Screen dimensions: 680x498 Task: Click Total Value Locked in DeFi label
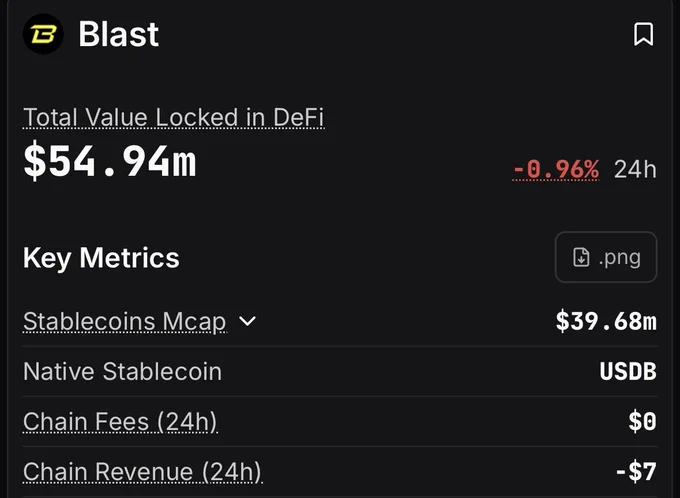tap(173, 117)
